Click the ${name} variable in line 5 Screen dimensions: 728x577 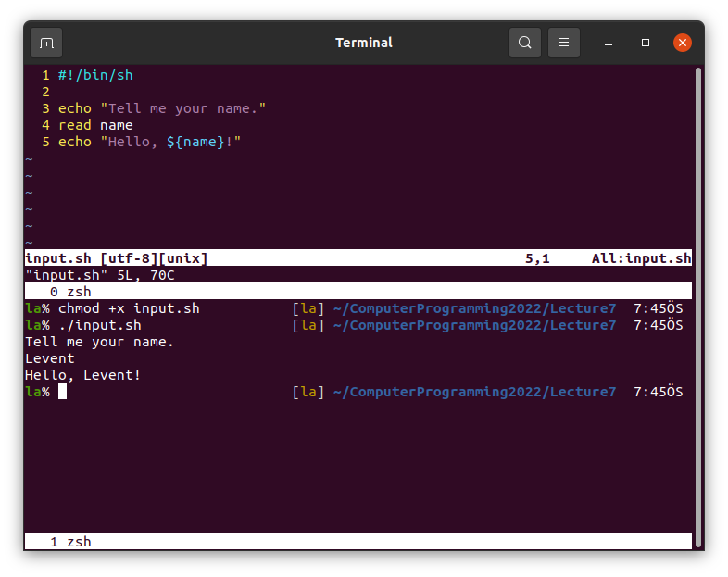point(195,142)
